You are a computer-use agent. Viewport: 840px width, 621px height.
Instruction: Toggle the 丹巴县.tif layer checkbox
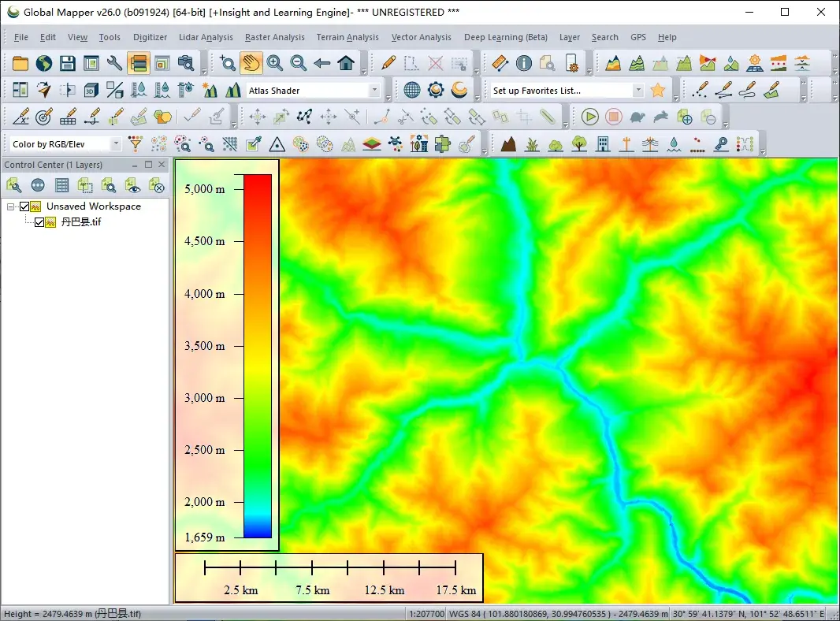pos(39,222)
